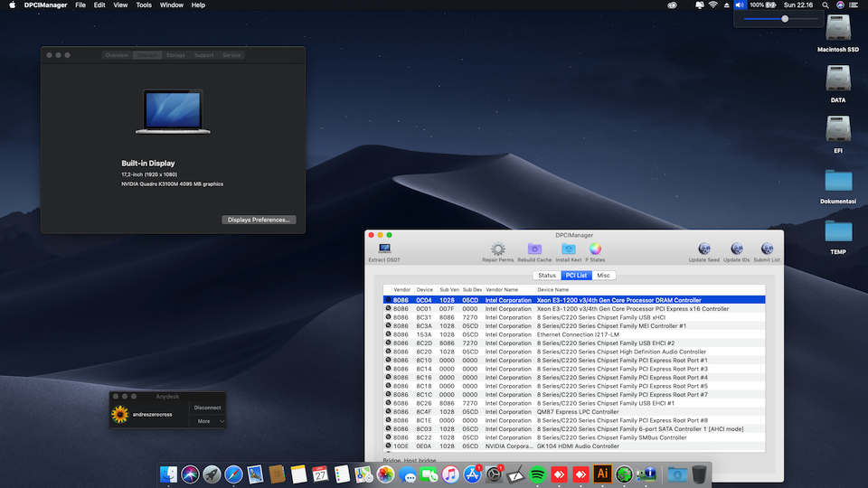The image size is (868, 488).
Task: Open Launchpad rocket icon in Dock
Action: (212, 474)
